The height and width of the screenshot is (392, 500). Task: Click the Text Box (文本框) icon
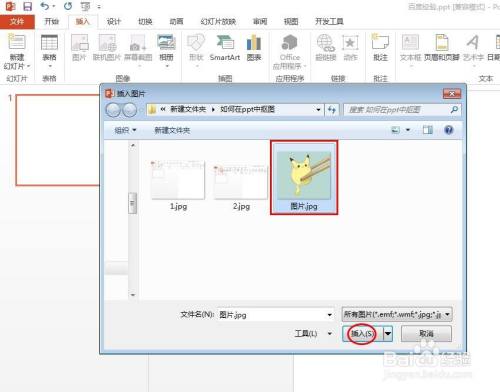tap(410, 42)
